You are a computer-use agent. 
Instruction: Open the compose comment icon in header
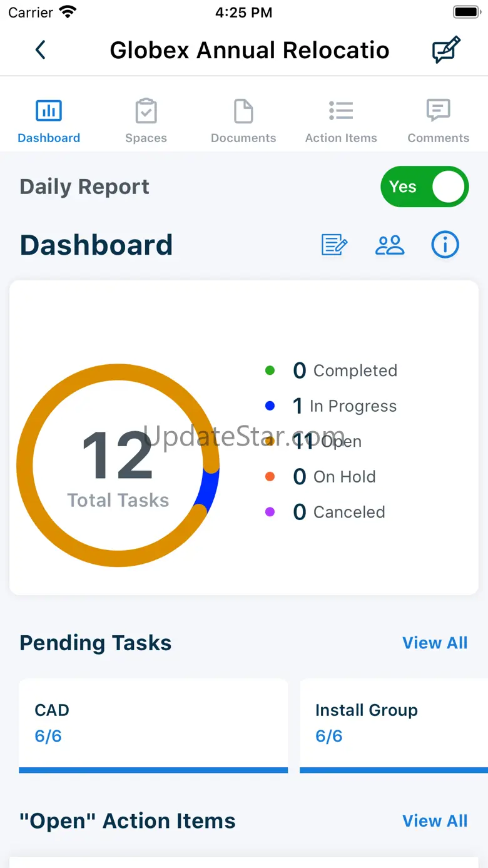(x=446, y=50)
